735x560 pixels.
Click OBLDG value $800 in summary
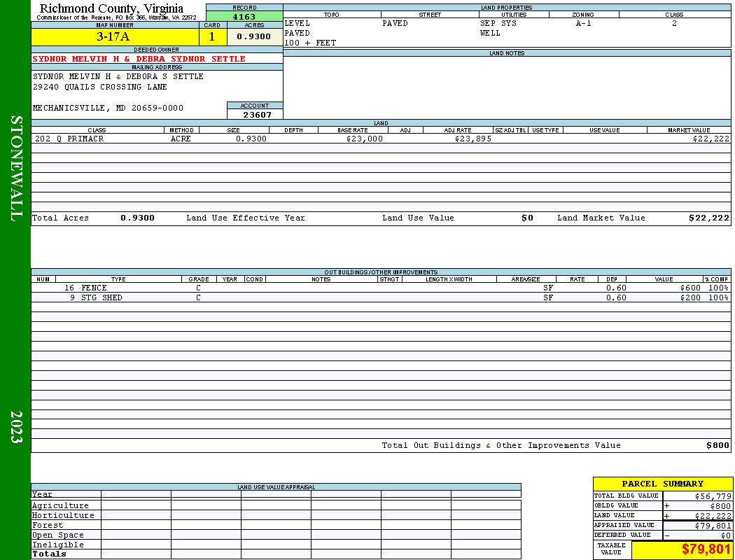720,506
